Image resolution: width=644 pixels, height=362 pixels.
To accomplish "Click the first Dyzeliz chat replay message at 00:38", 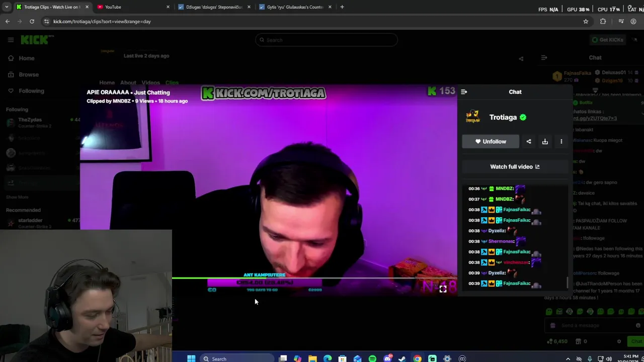I will tap(493, 231).
